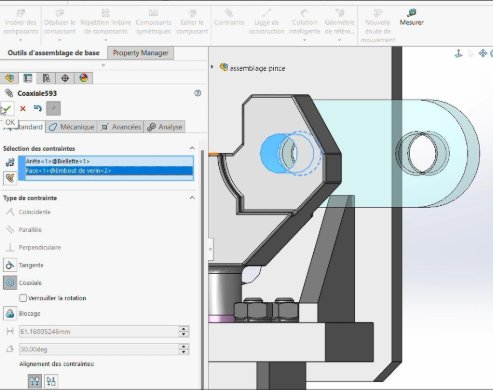Confirm the mate with green OK check

7,109
